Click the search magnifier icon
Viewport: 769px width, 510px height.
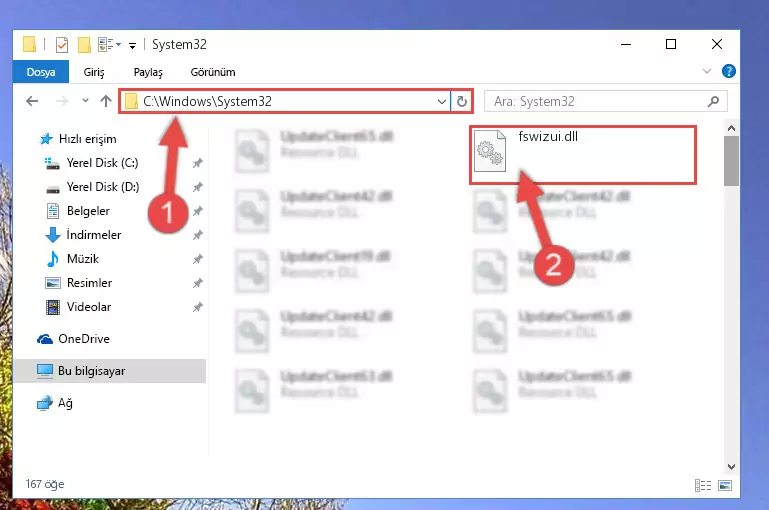(714, 102)
